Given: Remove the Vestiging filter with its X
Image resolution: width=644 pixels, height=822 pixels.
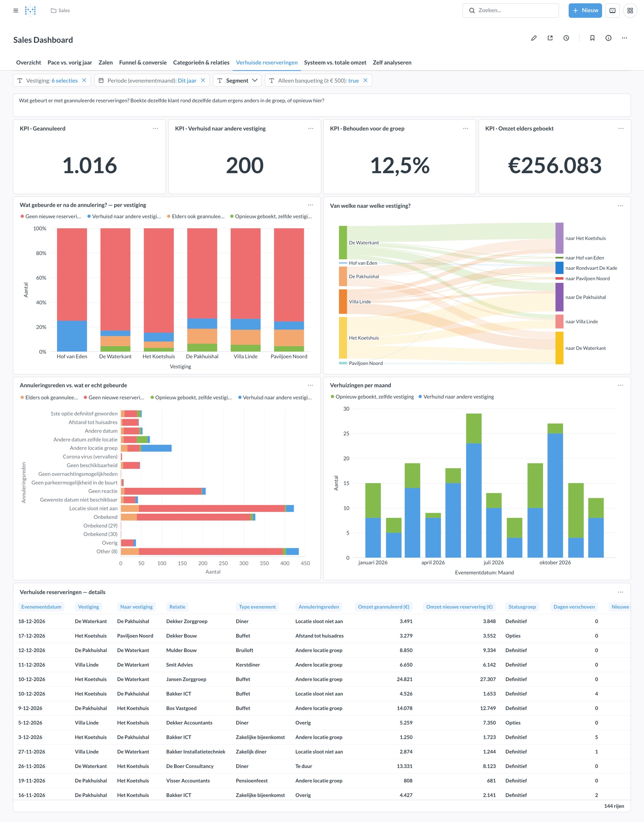Looking at the screenshot, I should coord(84,80).
